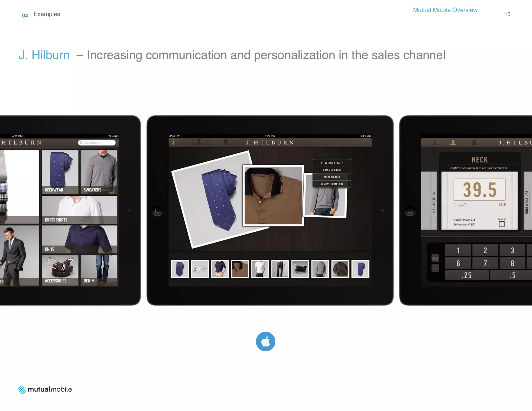Check the Watch checkbox under neck measurement

tap(502, 224)
